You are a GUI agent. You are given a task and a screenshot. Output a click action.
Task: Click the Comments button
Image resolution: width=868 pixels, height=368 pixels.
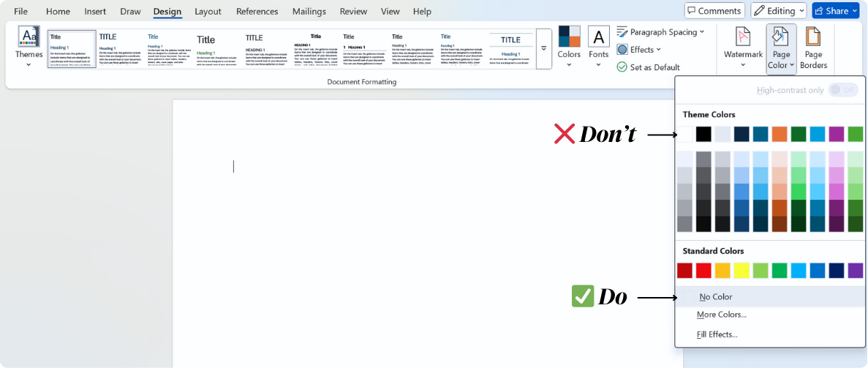point(714,11)
